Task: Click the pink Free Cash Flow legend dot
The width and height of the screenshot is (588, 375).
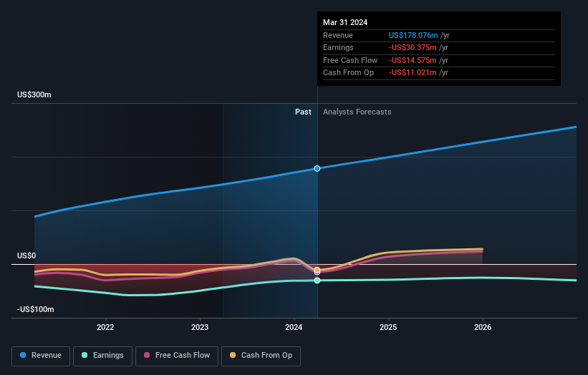Action: (x=147, y=355)
